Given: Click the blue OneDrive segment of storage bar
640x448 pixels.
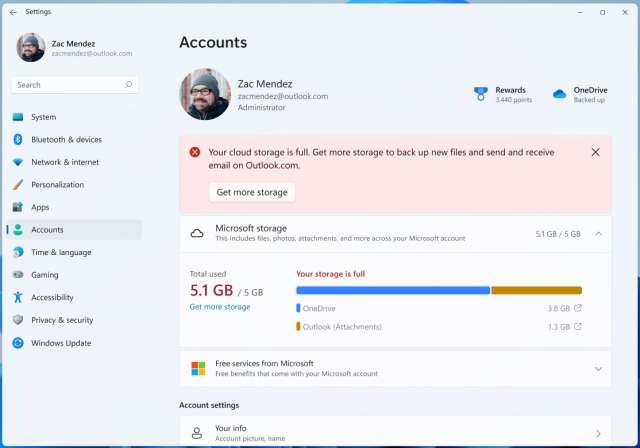Looking at the screenshot, I should (393, 291).
